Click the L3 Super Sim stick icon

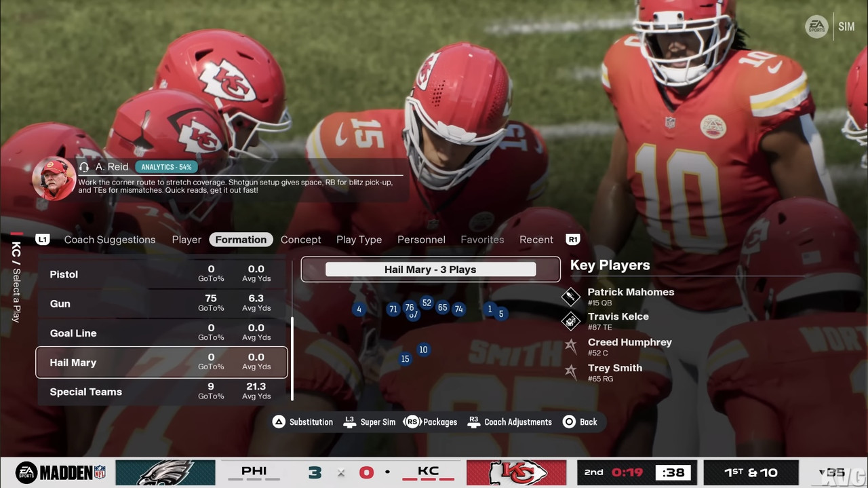coord(349,421)
